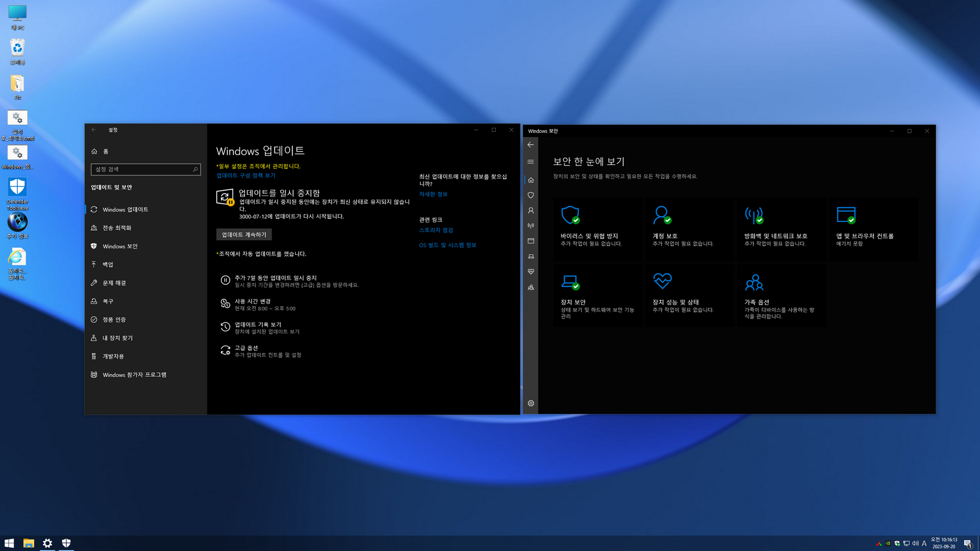Click 자세한 정보 link

pos(433,194)
